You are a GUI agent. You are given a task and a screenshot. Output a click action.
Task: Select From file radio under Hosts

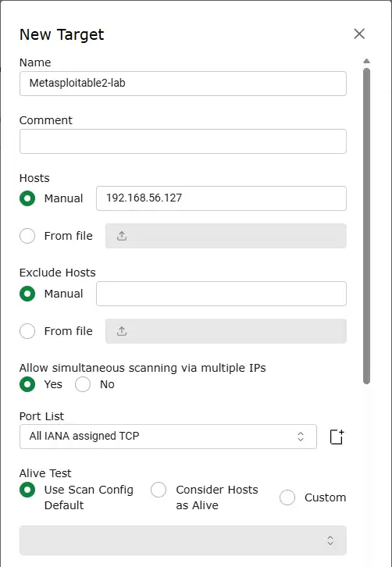pos(27,236)
